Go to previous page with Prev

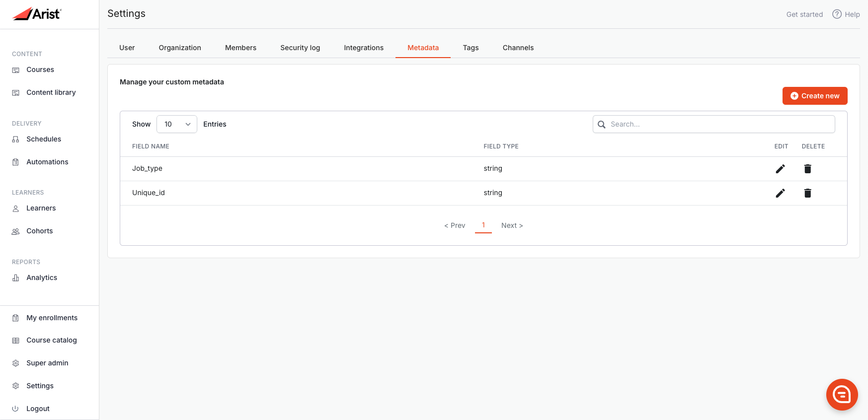pyautogui.click(x=455, y=225)
